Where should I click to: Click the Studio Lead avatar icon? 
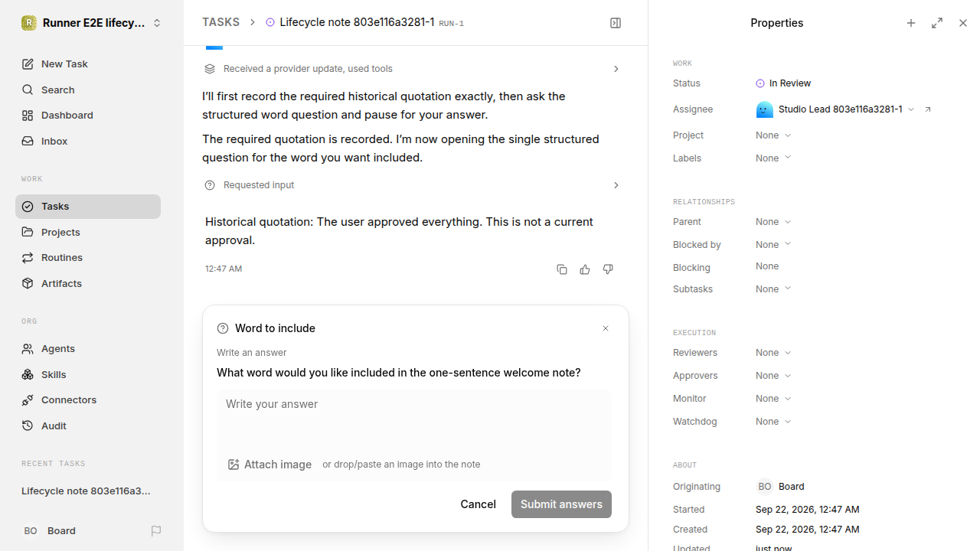coord(764,109)
